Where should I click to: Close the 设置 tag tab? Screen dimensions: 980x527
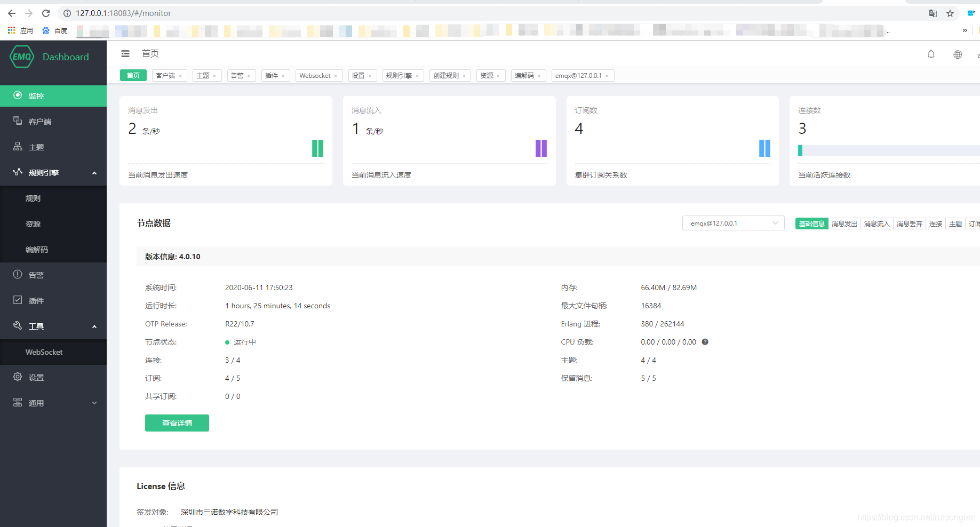click(370, 76)
